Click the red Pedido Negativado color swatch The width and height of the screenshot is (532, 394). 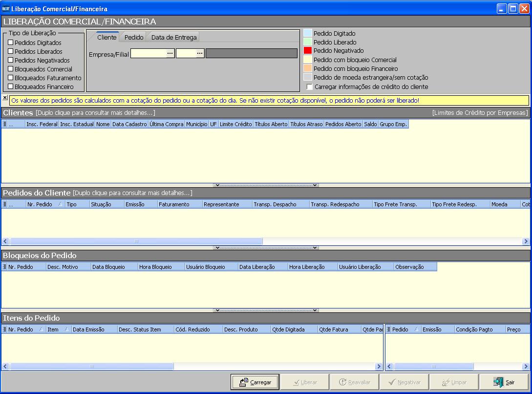pyautogui.click(x=308, y=51)
